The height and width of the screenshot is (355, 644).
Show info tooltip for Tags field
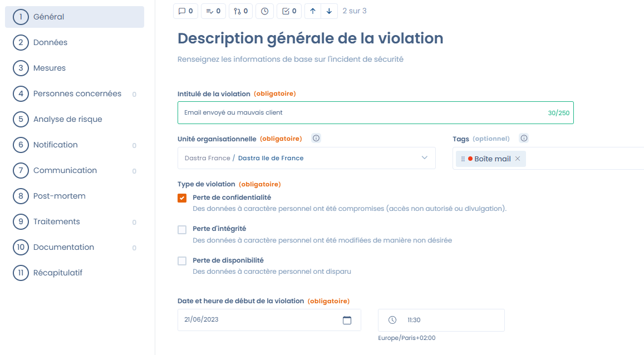524,139
